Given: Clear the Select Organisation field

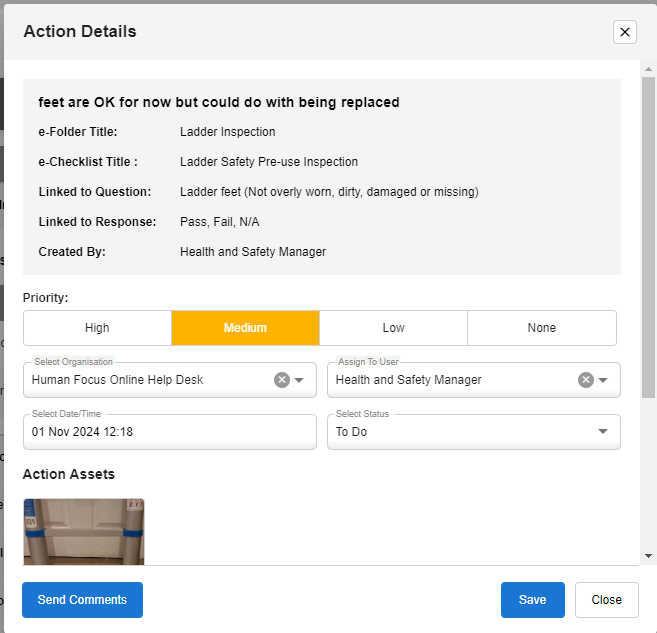Looking at the screenshot, I should (282, 380).
